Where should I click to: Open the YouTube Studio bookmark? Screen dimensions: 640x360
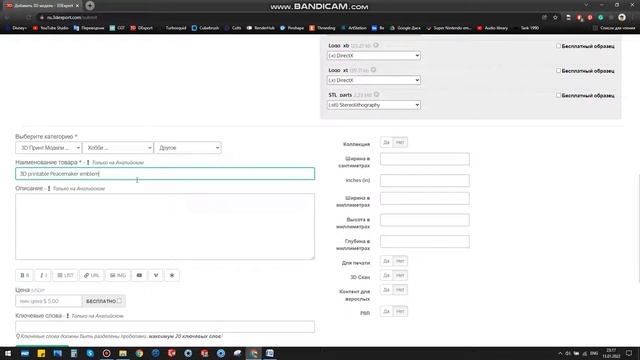51,28
